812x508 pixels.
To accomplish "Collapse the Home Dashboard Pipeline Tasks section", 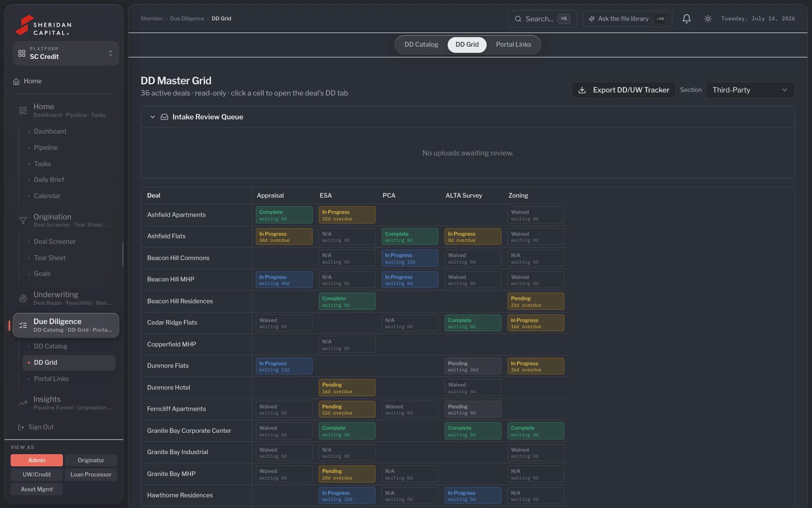I will click(66, 110).
